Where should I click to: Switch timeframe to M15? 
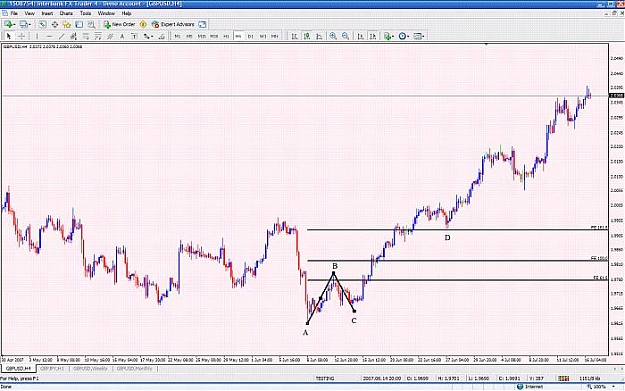point(202,36)
